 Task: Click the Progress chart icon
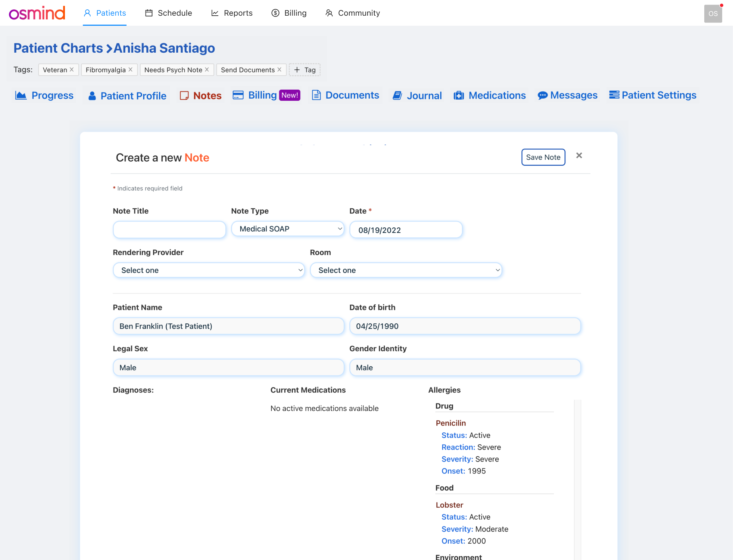pos(21,96)
